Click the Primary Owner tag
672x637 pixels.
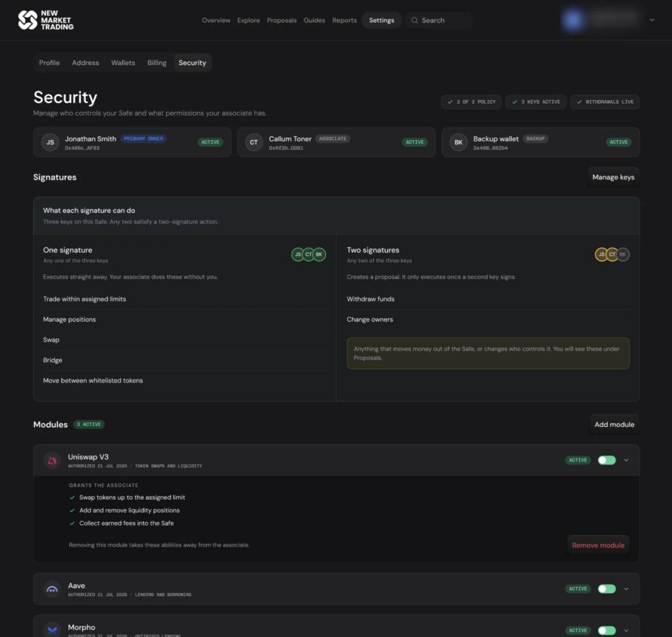coord(143,138)
